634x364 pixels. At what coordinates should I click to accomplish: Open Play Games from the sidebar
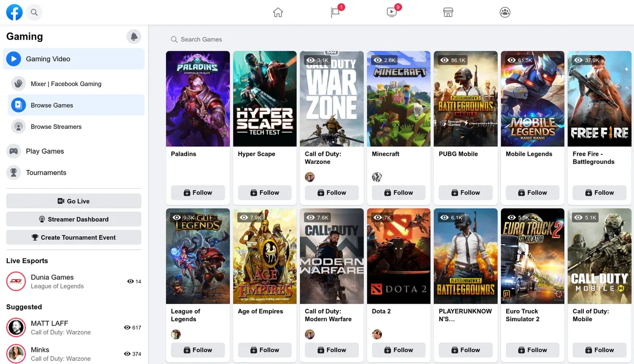click(44, 151)
